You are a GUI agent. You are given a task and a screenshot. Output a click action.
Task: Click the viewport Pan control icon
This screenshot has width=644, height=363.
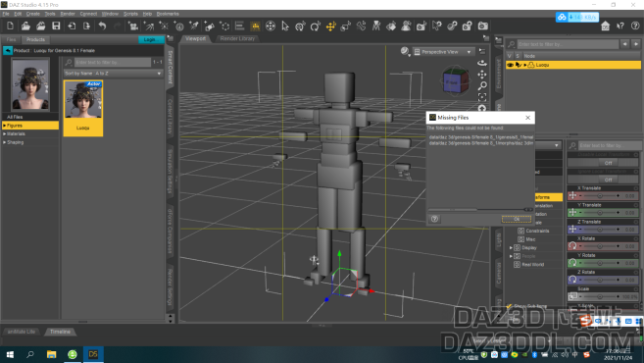(x=482, y=75)
